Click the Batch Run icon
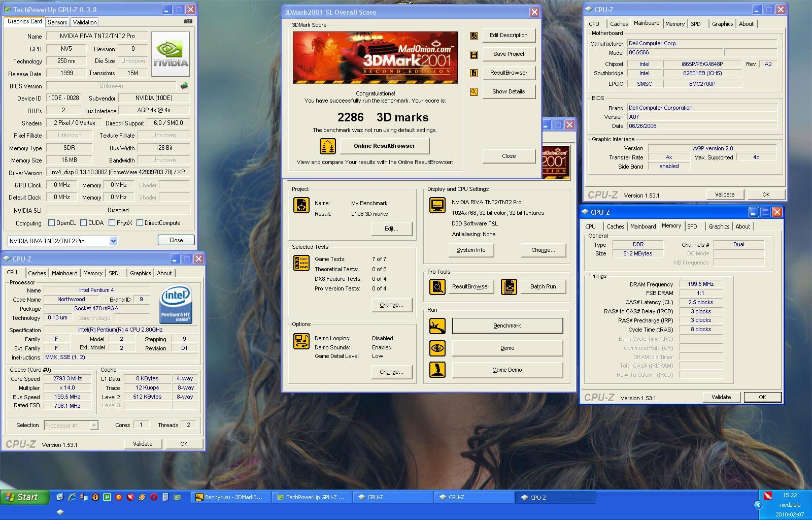This screenshot has height=520, width=812. pos(509,287)
